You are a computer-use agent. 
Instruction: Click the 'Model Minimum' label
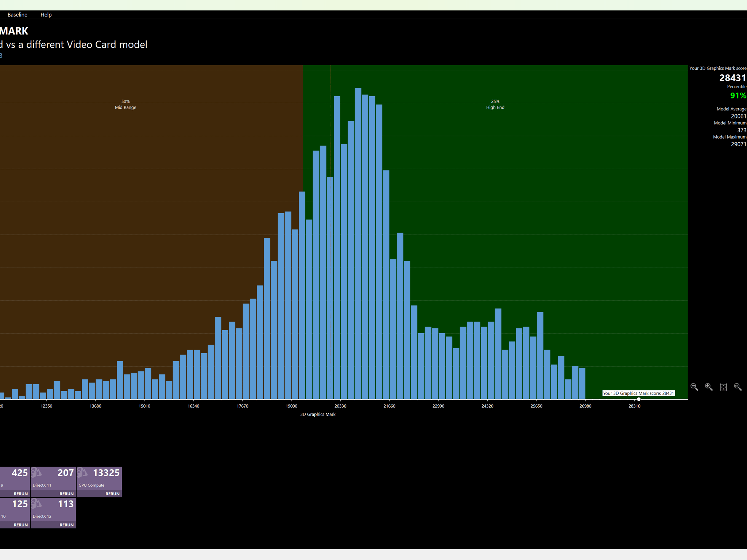pyautogui.click(x=730, y=123)
